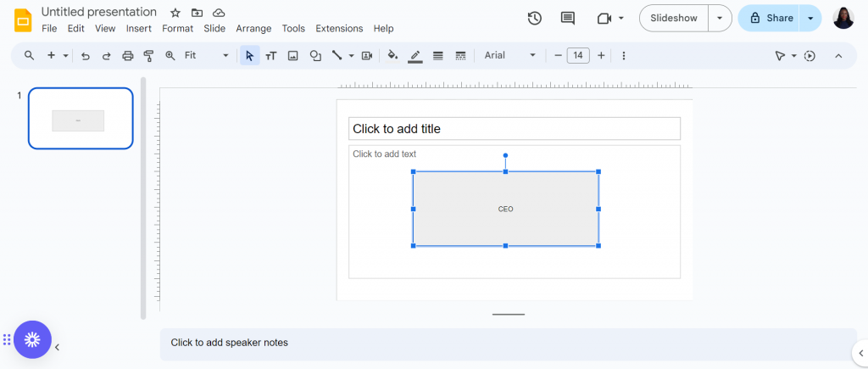The height and width of the screenshot is (369, 868).
Task: Start the Slideshow
Action: click(674, 19)
